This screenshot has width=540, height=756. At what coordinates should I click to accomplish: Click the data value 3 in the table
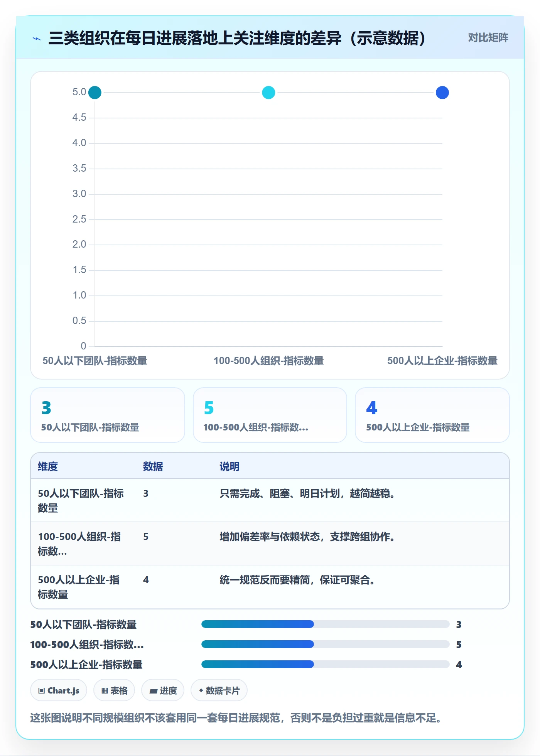(146, 494)
